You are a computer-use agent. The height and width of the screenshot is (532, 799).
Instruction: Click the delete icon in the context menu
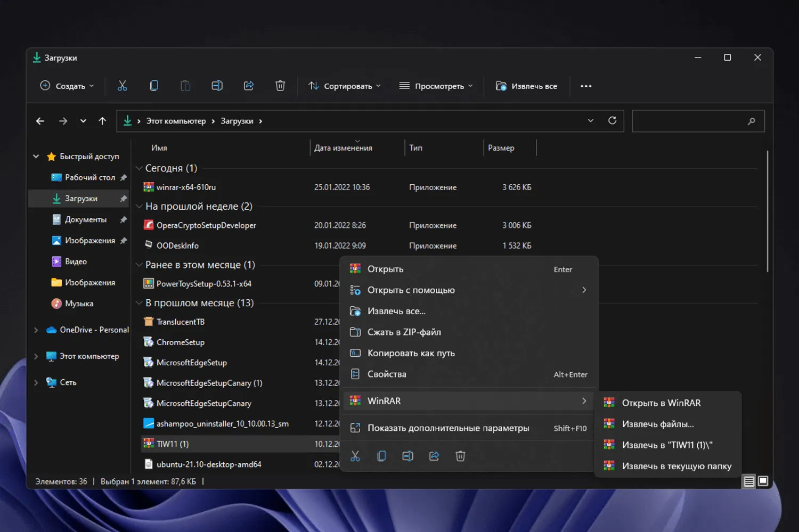[x=460, y=456]
